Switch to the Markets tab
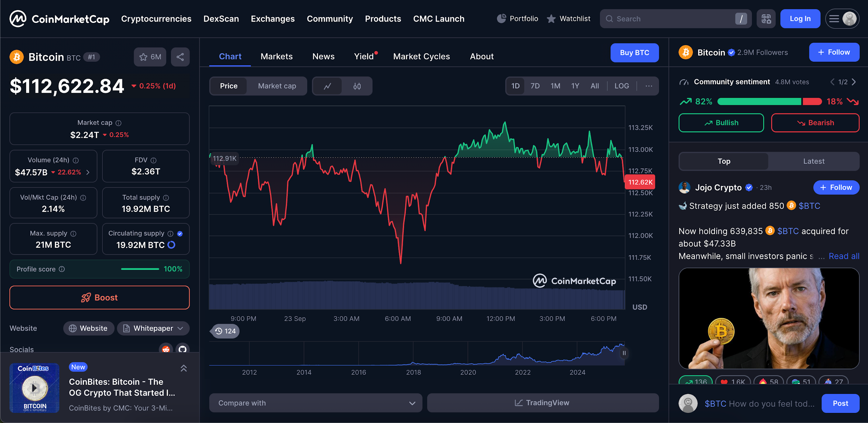The width and height of the screenshot is (868, 423). [276, 57]
